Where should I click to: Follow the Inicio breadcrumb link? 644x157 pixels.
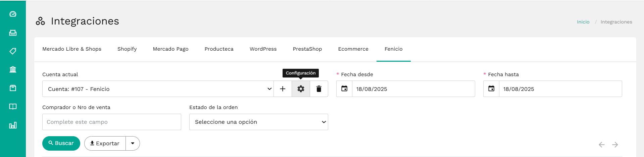pyautogui.click(x=583, y=22)
